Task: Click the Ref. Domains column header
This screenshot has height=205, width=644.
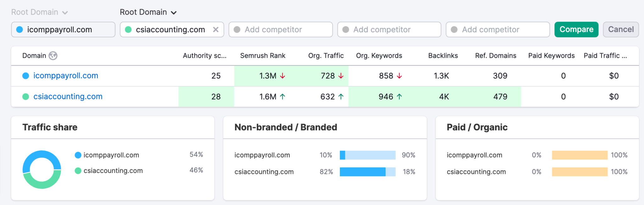Action: point(496,56)
